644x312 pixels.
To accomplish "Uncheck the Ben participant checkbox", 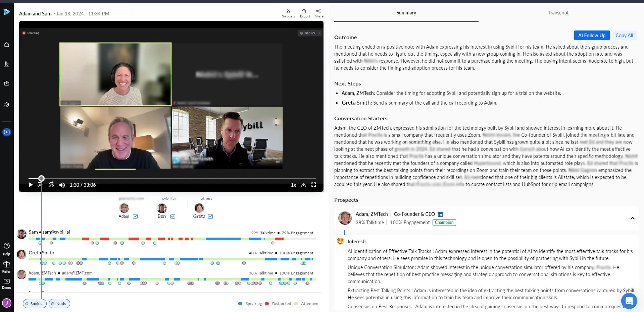I will [173, 216].
